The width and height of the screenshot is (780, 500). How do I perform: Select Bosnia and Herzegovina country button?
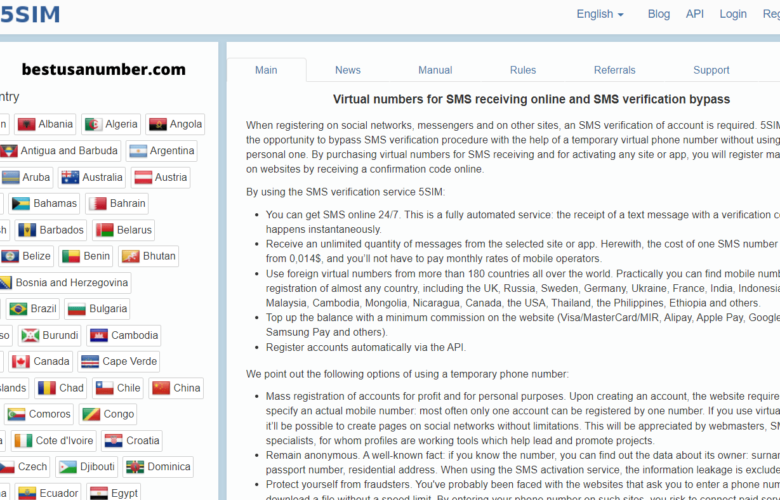[65, 283]
